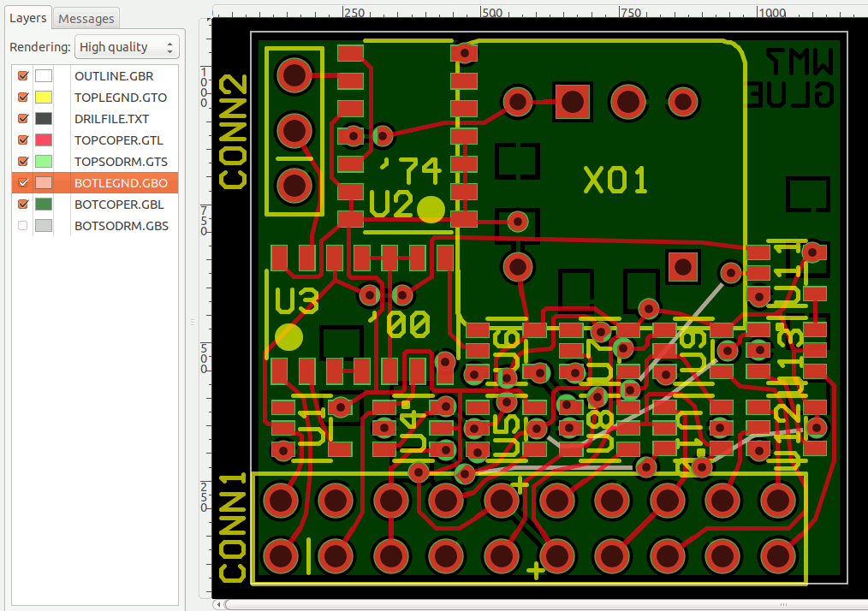Open the Rendering quality dropdown
This screenshot has height=611, width=868.
(127, 47)
